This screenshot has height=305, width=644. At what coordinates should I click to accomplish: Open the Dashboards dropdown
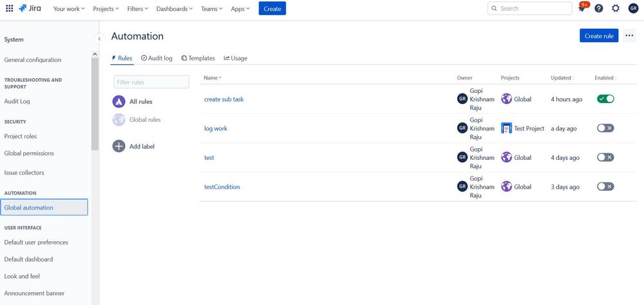(175, 8)
